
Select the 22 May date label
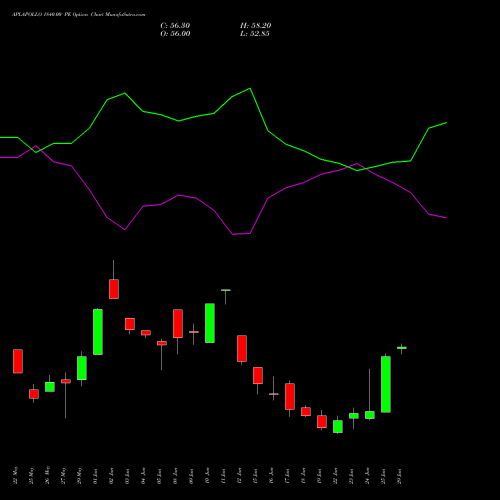[15, 476]
